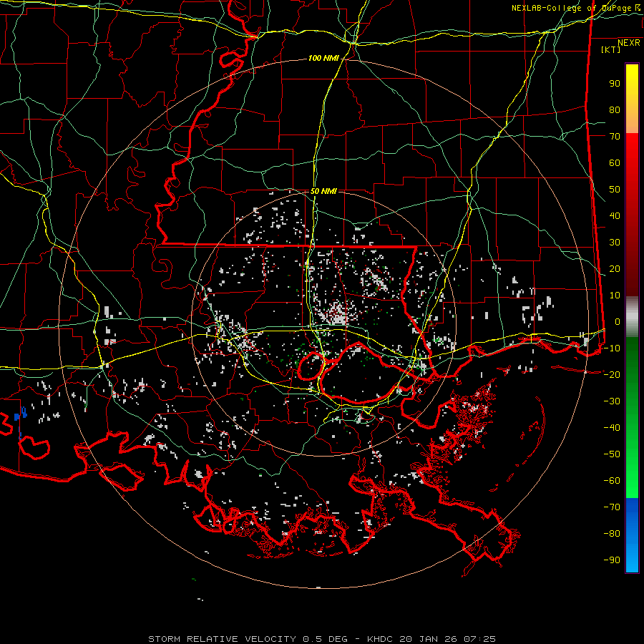Click the 07:25 time in caption
Image resolution: width=644 pixels, height=644 pixels.
(479, 639)
